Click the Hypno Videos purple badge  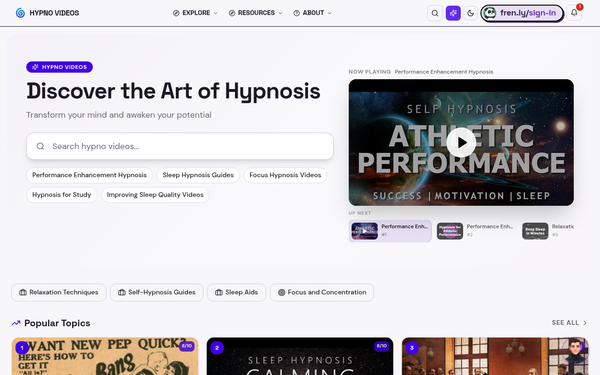[x=59, y=67]
